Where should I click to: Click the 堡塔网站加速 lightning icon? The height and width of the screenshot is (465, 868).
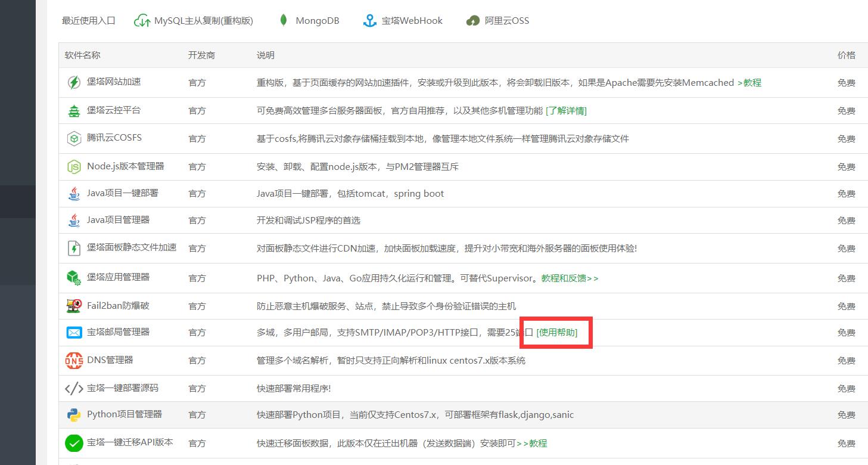pyautogui.click(x=74, y=82)
